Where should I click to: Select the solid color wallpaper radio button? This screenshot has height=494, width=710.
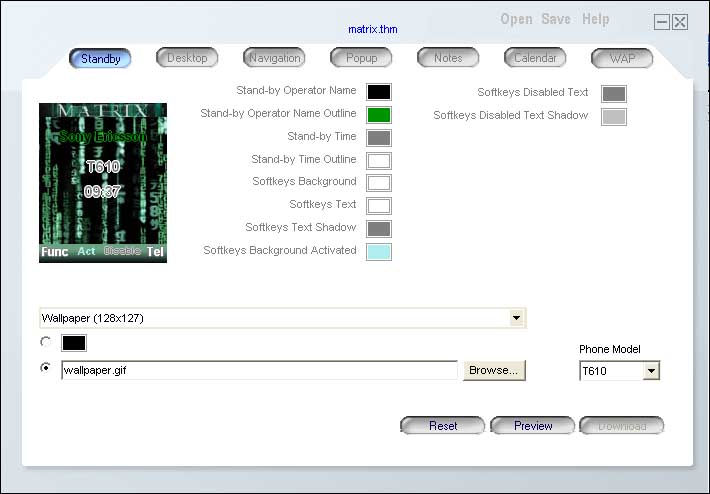pos(45,341)
